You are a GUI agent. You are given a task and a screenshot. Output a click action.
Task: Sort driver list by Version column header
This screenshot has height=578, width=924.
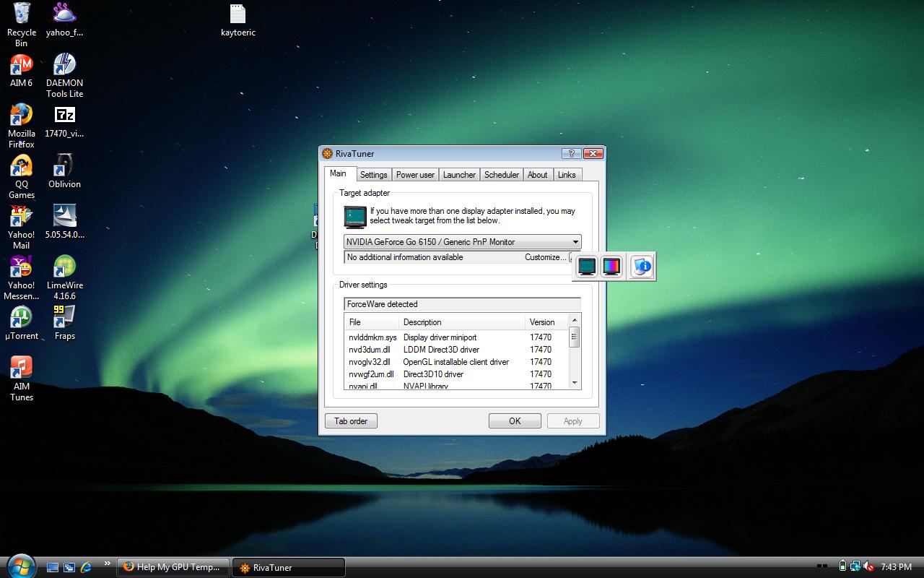(547, 322)
